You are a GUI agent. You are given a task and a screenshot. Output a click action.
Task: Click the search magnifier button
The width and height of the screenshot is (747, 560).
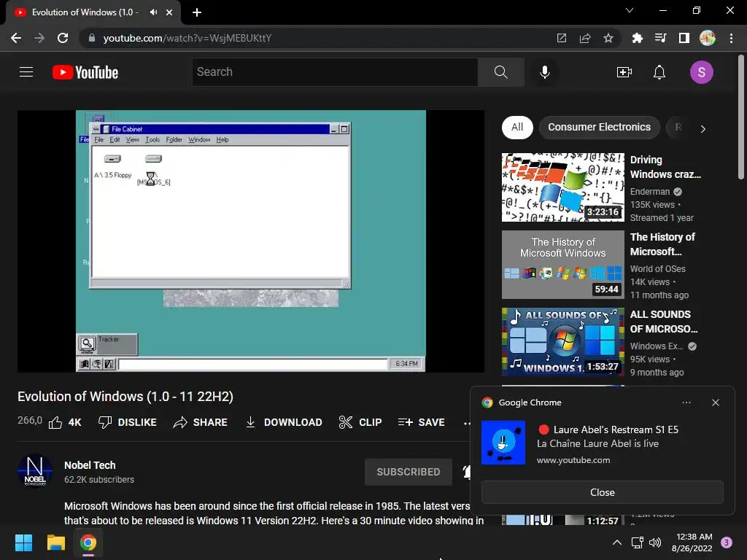pos(500,72)
